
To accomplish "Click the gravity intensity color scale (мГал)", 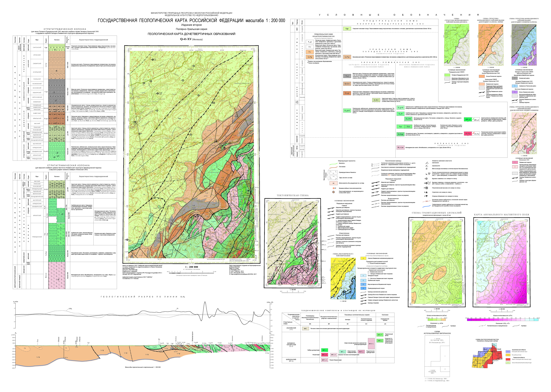I will [x=437, y=320].
